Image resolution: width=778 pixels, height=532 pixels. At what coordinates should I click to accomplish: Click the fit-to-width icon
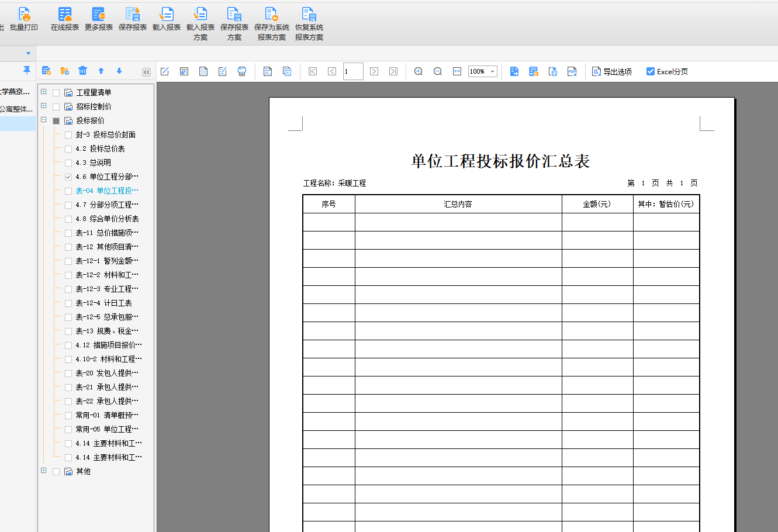tap(457, 71)
